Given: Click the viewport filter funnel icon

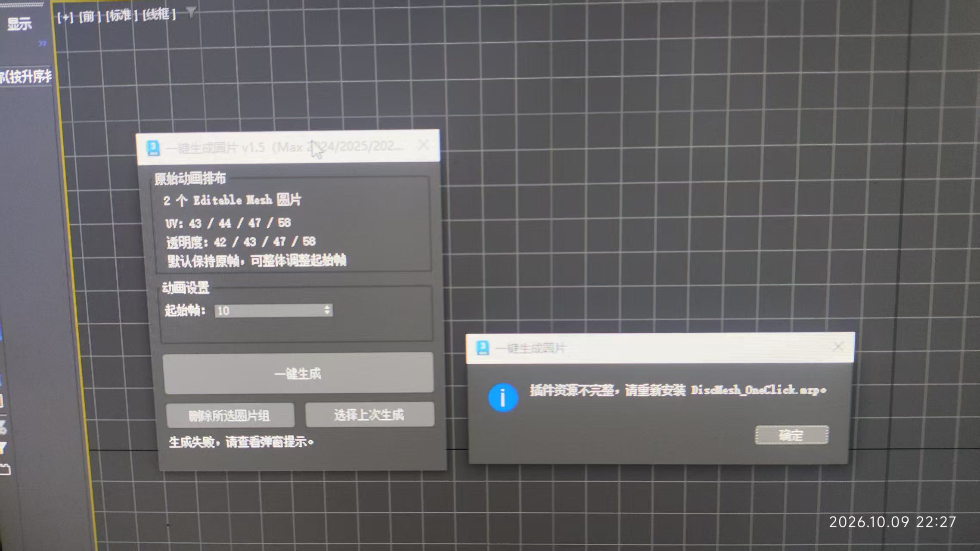Looking at the screenshot, I should pyautogui.click(x=191, y=12).
